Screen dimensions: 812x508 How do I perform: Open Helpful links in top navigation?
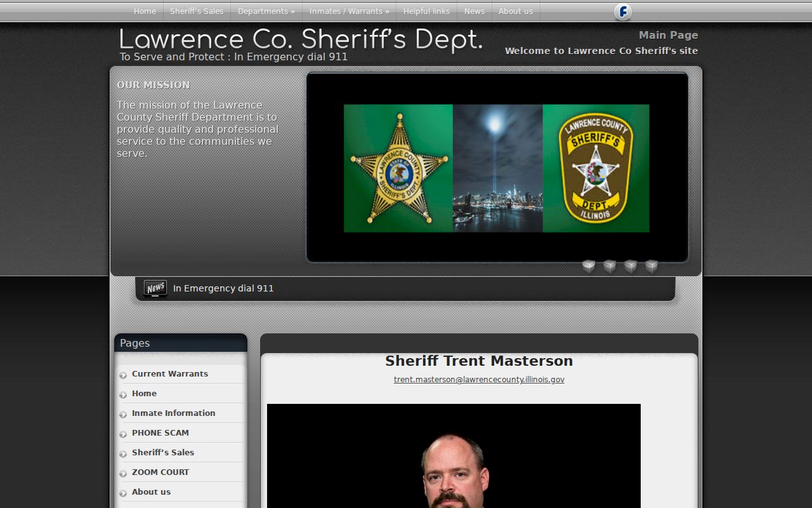click(x=426, y=11)
